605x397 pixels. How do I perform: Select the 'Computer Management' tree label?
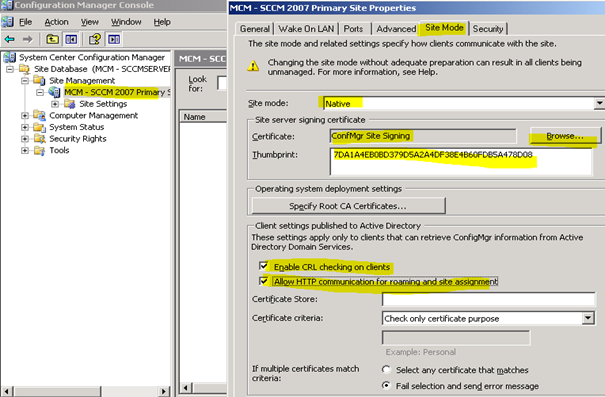[93, 115]
